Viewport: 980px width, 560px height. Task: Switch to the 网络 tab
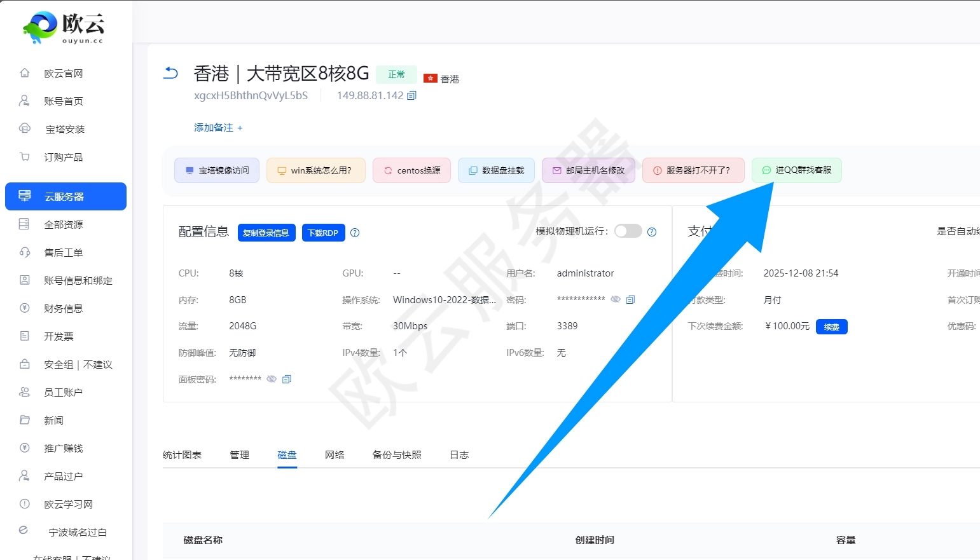click(334, 454)
